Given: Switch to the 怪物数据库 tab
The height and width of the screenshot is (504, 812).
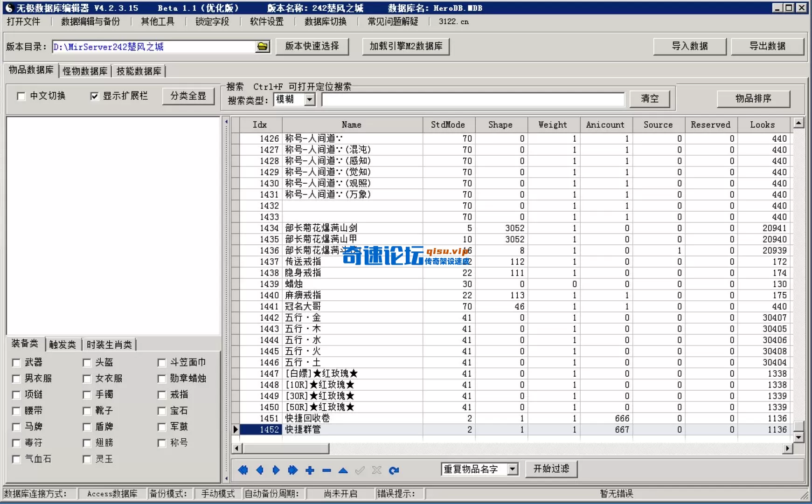Looking at the screenshot, I should [84, 71].
